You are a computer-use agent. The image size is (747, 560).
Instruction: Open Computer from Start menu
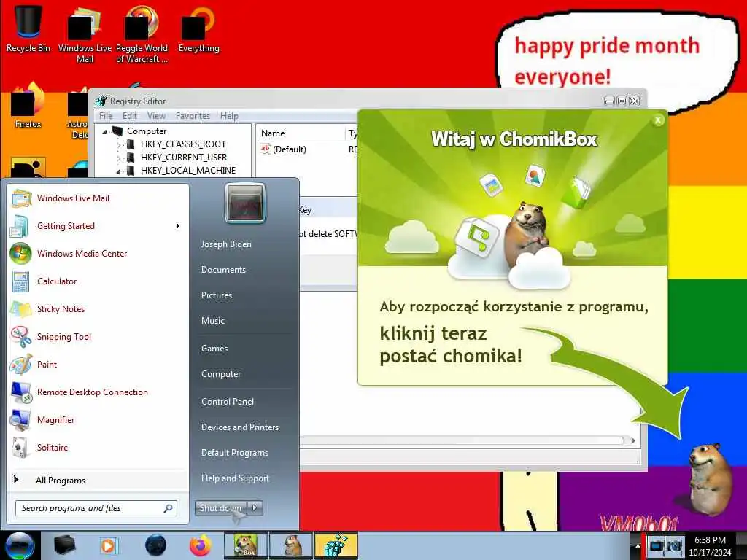pyautogui.click(x=221, y=374)
